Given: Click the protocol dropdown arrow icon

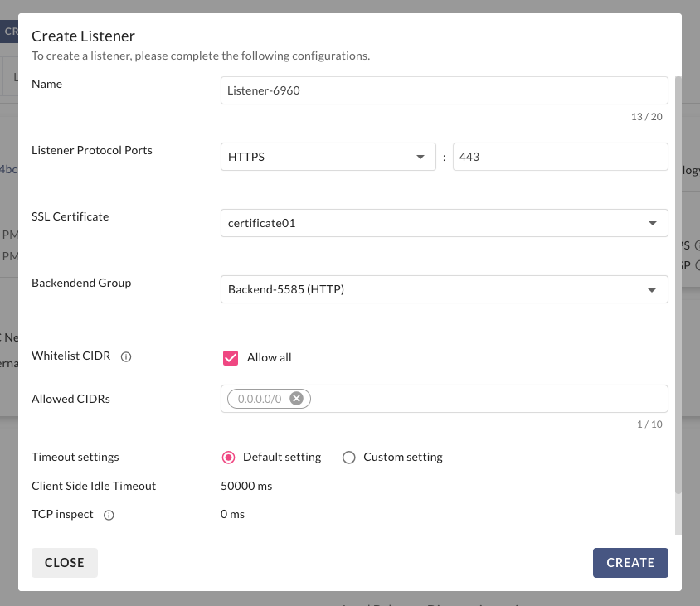Looking at the screenshot, I should (420, 157).
